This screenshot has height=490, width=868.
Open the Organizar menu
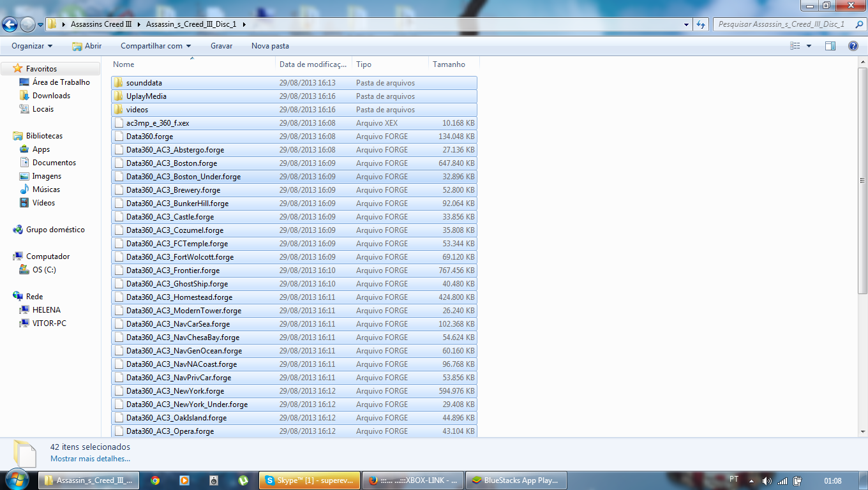[x=32, y=46]
